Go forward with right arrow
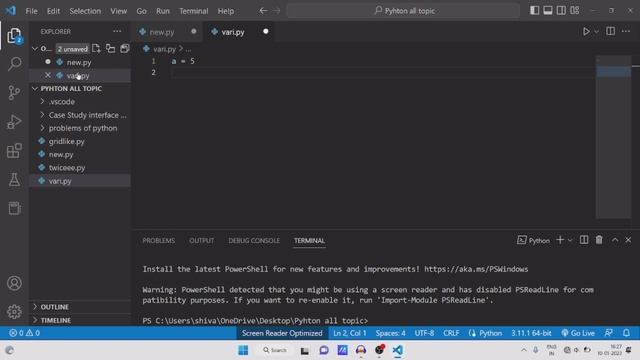 tap(277, 11)
